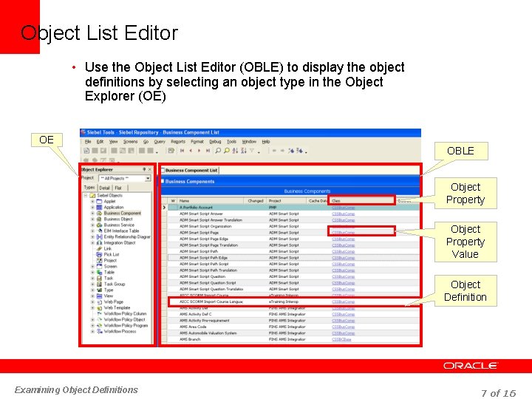Expand the Integration Object tree node

pyautogui.click(x=92, y=242)
